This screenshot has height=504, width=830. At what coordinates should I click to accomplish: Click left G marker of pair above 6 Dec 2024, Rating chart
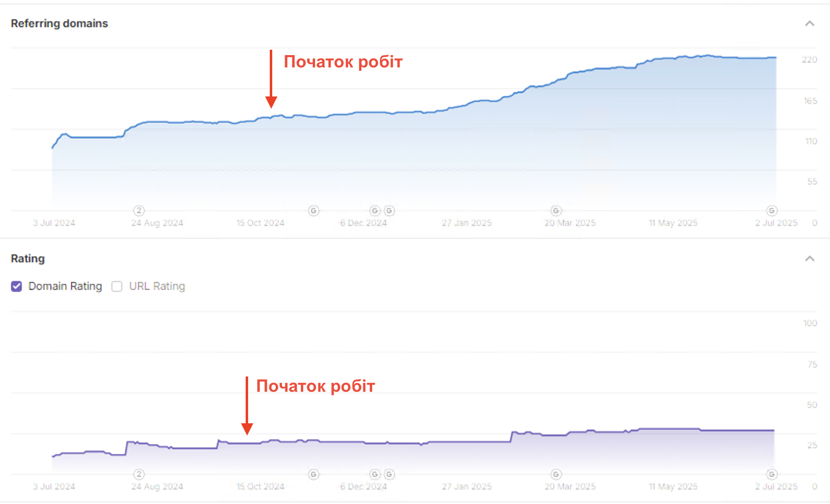pyautogui.click(x=375, y=474)
